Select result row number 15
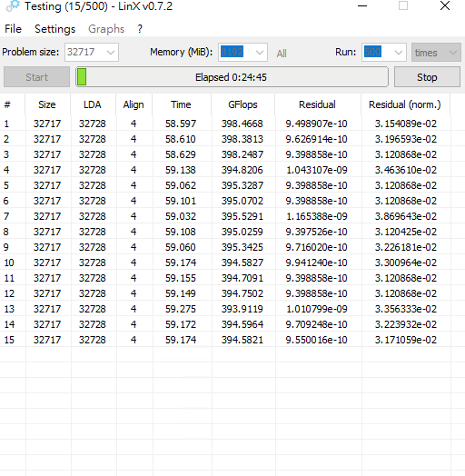Image resolution: width=465 pixels, height=476 pixels. coord(225,340)
